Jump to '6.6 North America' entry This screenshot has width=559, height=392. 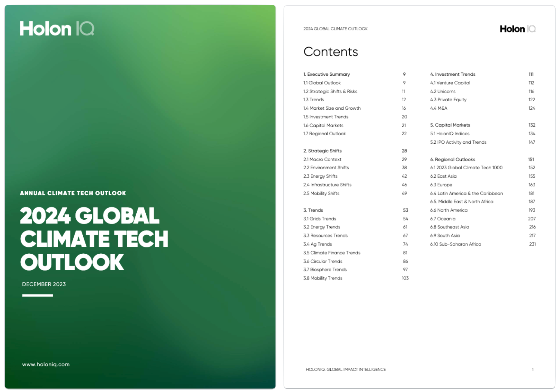[x=449, y=210]
